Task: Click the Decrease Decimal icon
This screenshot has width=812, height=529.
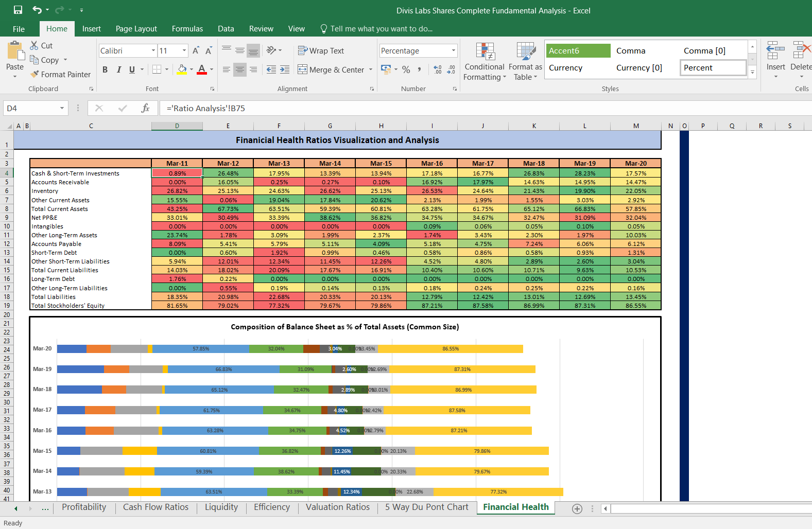Action: [x=451, y=69]
